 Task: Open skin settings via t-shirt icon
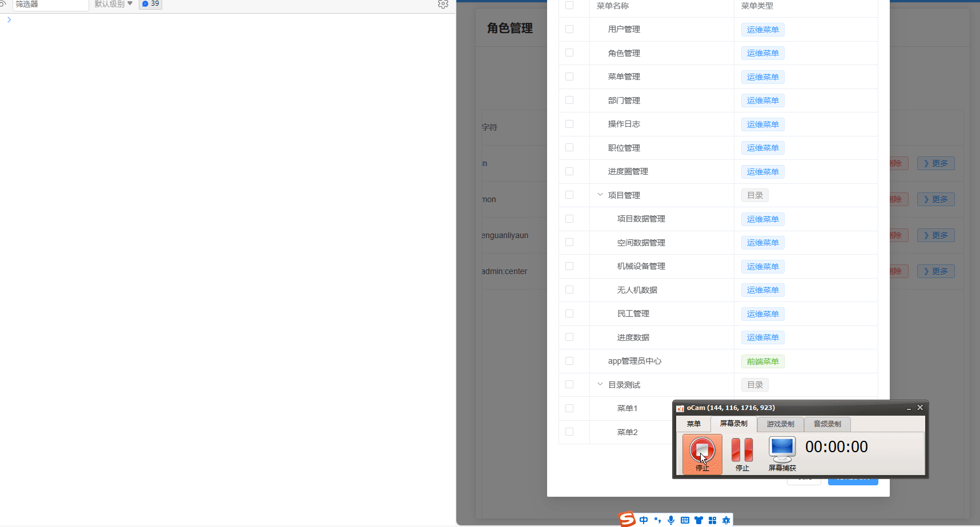[698, 520]
